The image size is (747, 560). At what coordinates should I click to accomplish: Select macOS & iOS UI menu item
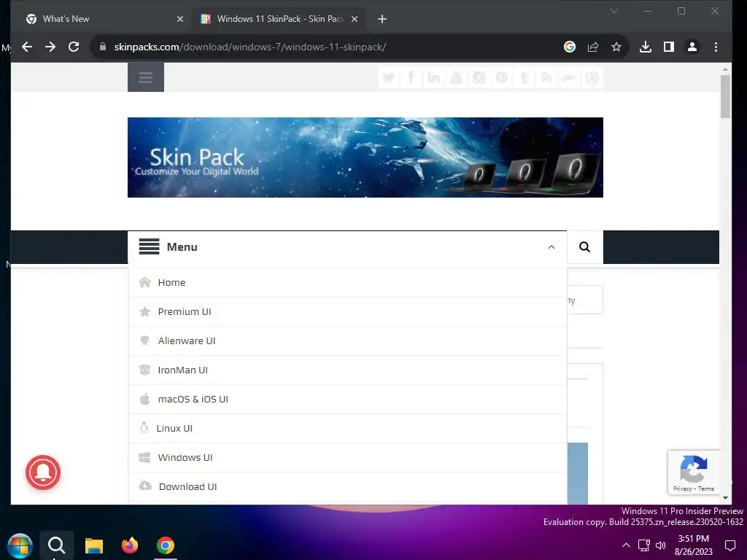click(x=347, y=399)
